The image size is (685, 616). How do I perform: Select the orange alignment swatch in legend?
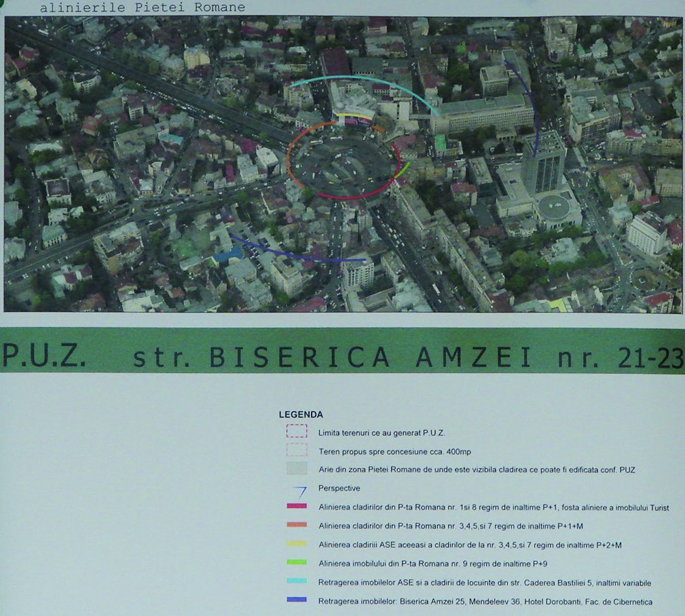(x=297, y=525)
